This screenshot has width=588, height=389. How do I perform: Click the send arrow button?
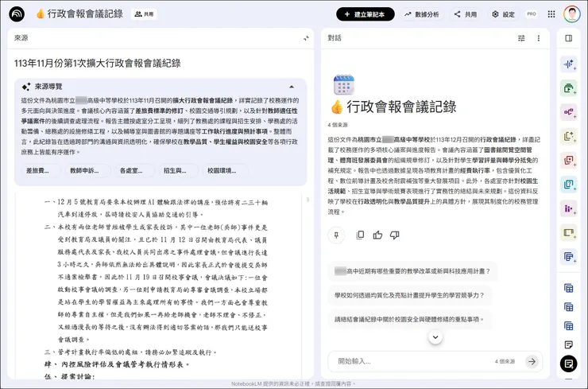click(x=532, y=361)
